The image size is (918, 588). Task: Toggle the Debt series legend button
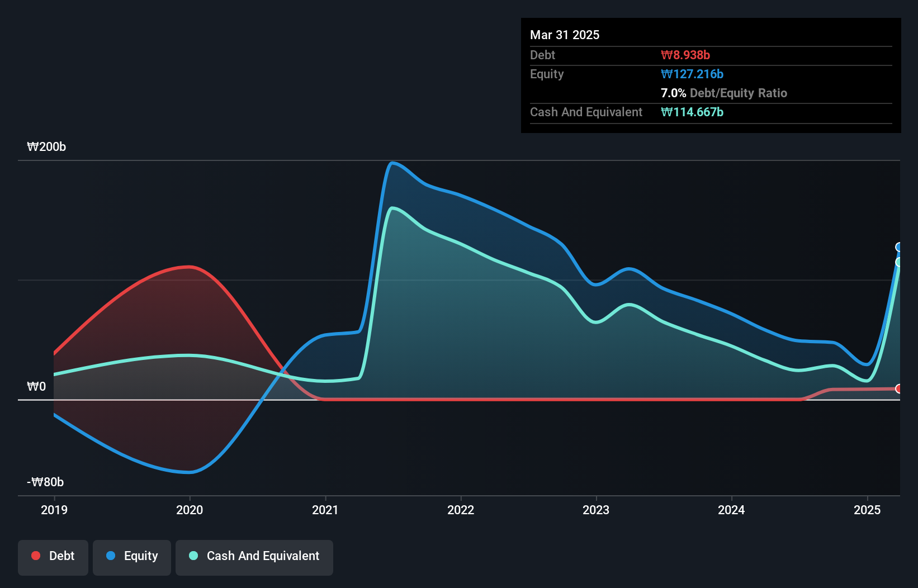(x=53, y=557)
